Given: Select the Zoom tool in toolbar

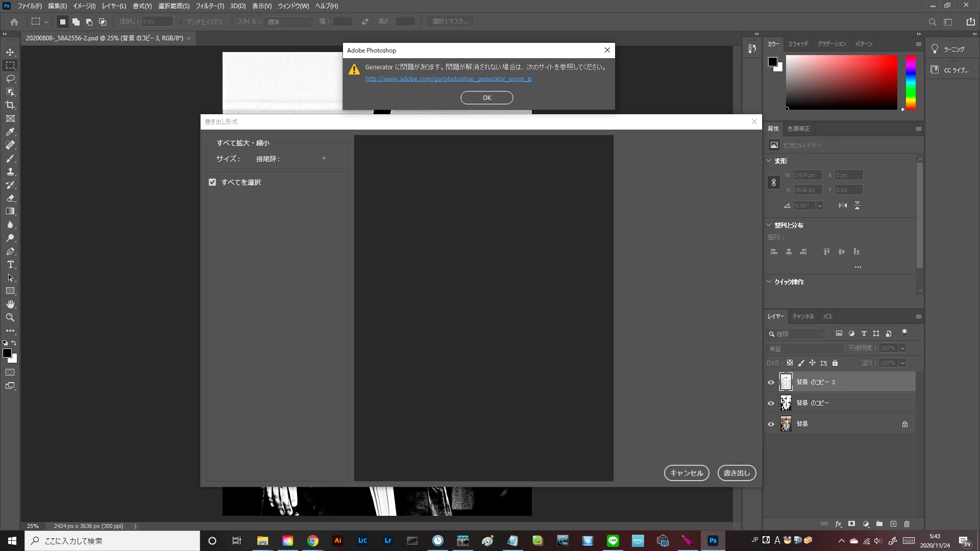Looking at the screenshot, I should (10, 317).
